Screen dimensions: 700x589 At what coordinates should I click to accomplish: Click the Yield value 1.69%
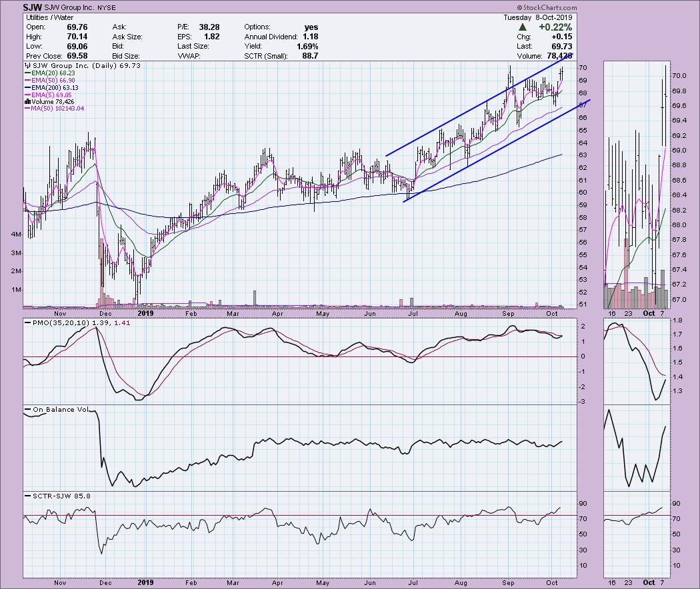(307, 47)
